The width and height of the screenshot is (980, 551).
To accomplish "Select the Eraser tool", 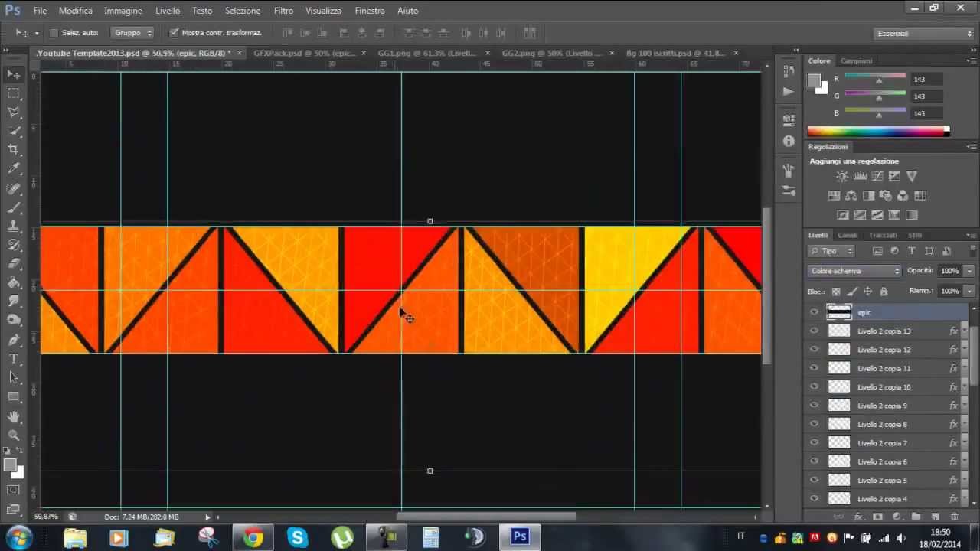I will (14, 264).
